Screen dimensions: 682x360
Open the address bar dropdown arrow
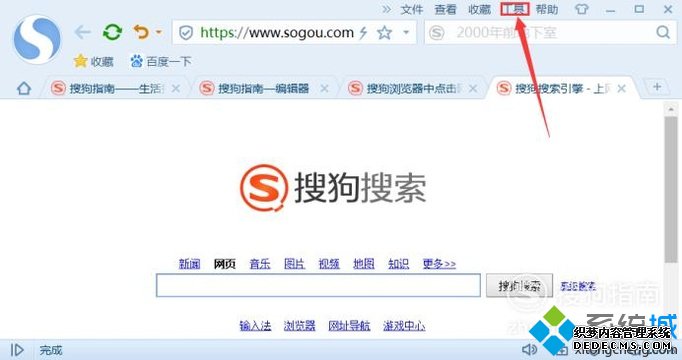406,33
